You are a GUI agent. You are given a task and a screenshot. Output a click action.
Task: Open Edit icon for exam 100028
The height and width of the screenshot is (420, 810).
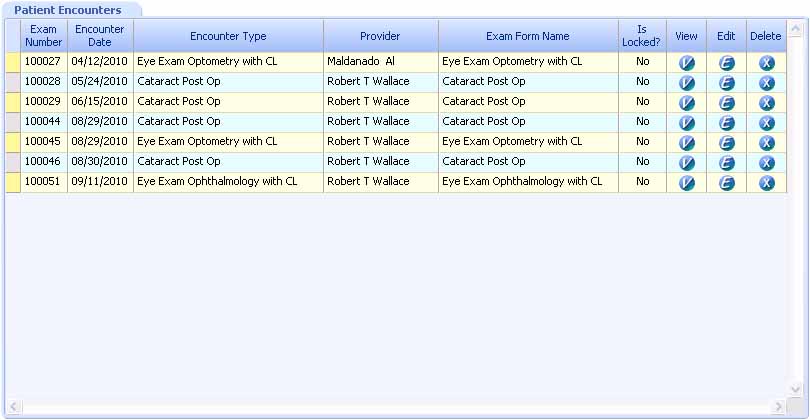pyautogui.click(x=726, y=83)
